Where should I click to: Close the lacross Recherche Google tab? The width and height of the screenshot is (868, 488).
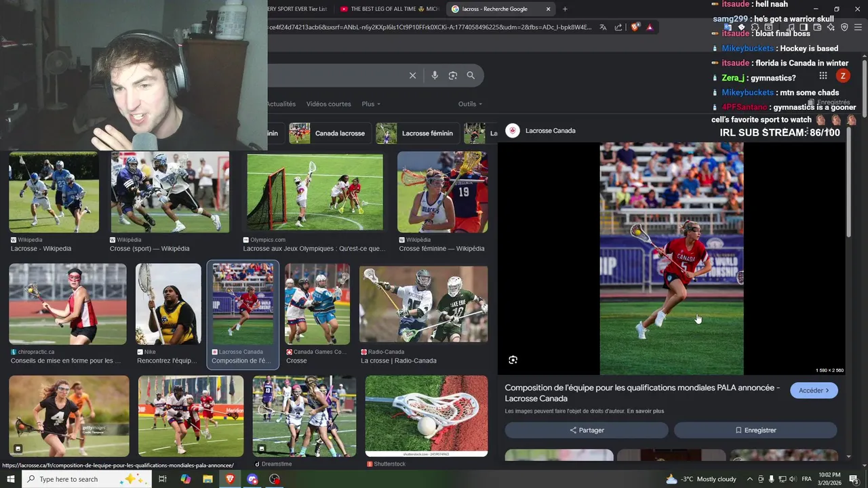coord(549,9)
